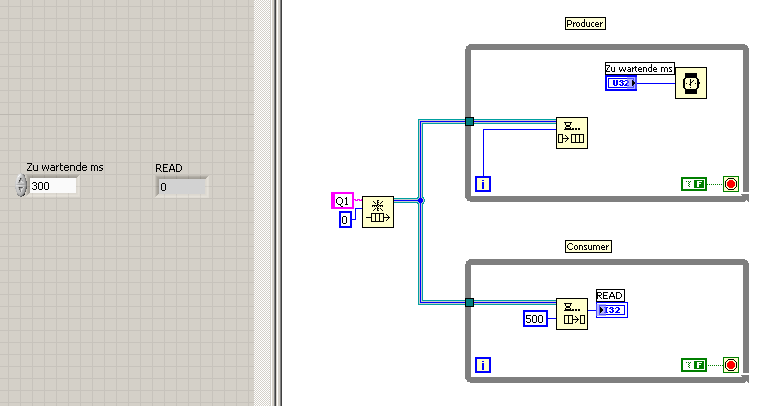770x406 pixels.
Task: Click the Obtain Queue function node
Action: click(378, 212)
